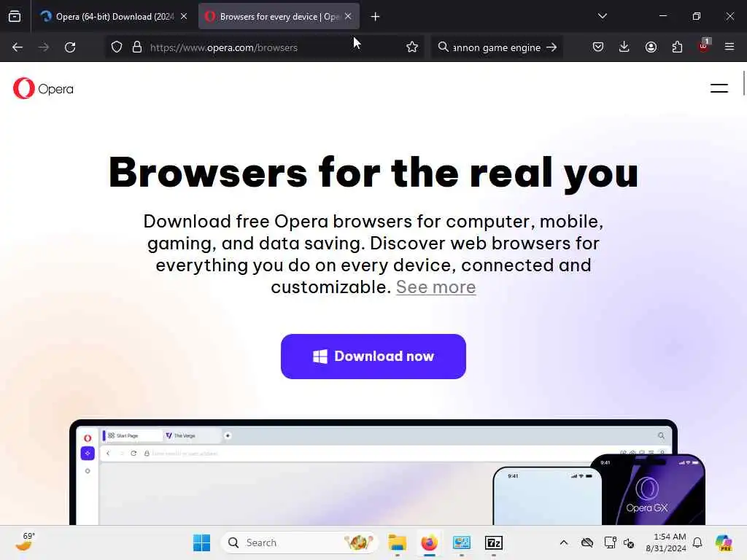This screenshot has width=747, height=560.
Task: Open network display tray icon
Action: [611, 542]
